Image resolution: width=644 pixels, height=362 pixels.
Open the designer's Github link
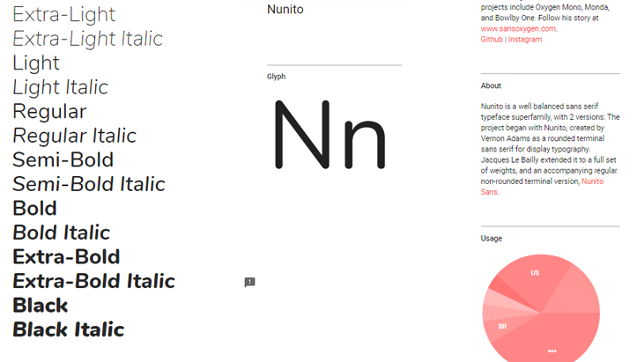point(492,40)
